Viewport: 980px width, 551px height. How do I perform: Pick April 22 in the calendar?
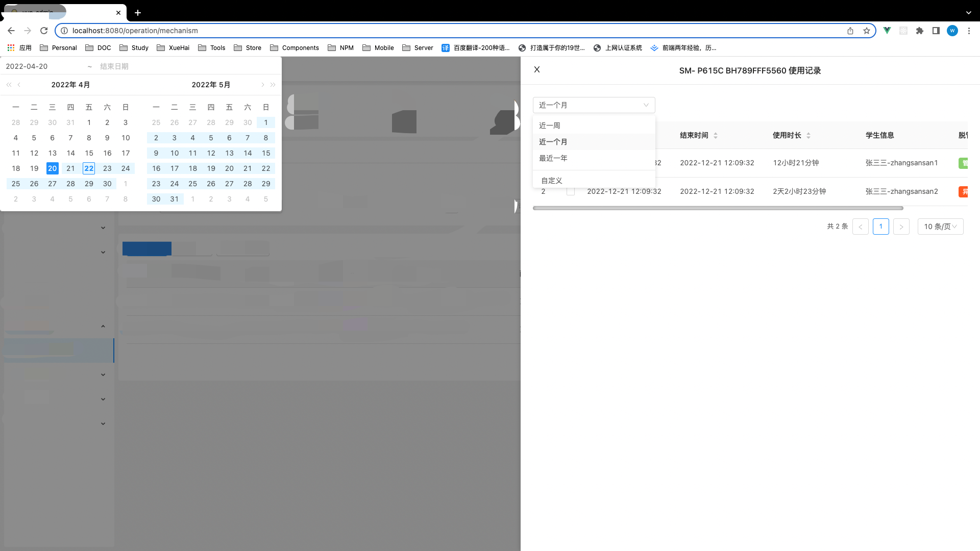tap(89, 168)
